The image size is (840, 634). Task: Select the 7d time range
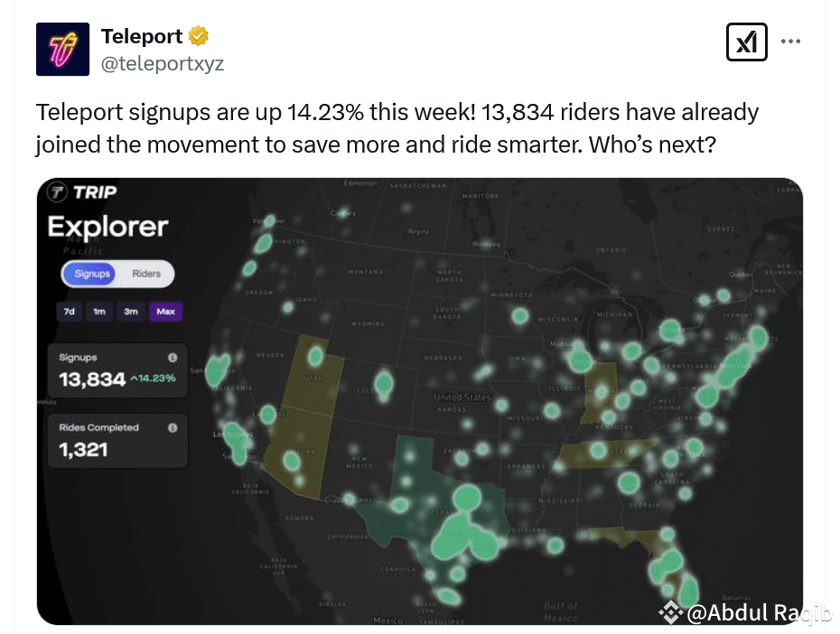(70, 312)
